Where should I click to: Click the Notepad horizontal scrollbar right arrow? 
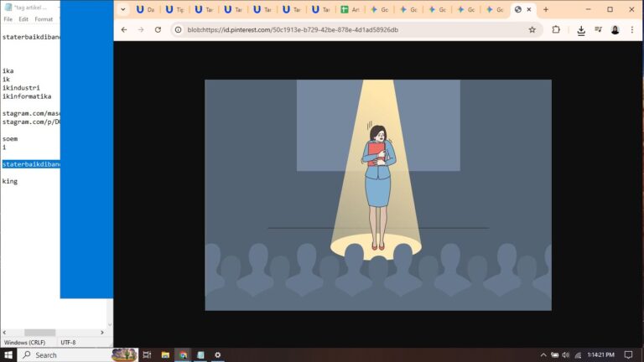pos(102,333)
